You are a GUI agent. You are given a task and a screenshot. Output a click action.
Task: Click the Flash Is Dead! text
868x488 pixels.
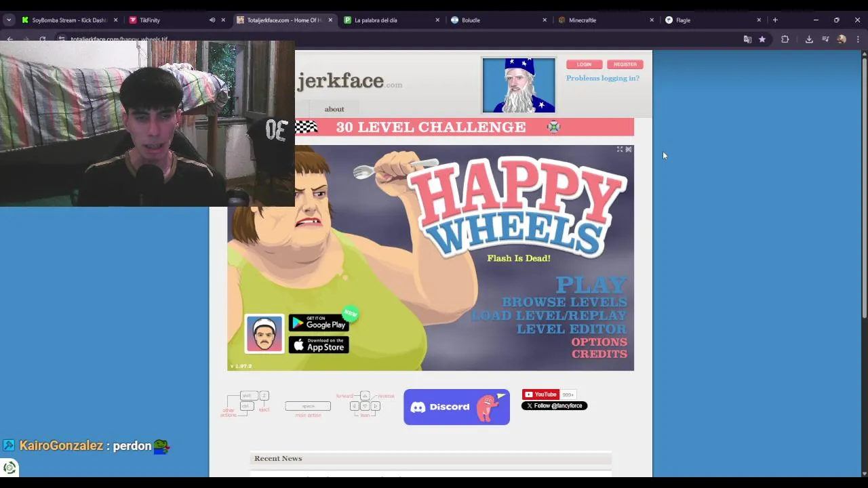coord(519,258)
